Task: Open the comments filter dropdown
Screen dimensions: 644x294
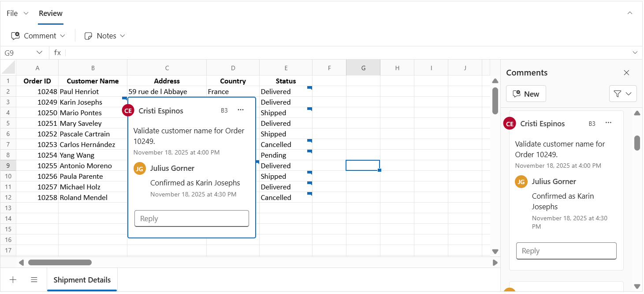Action: coord(623,94)
